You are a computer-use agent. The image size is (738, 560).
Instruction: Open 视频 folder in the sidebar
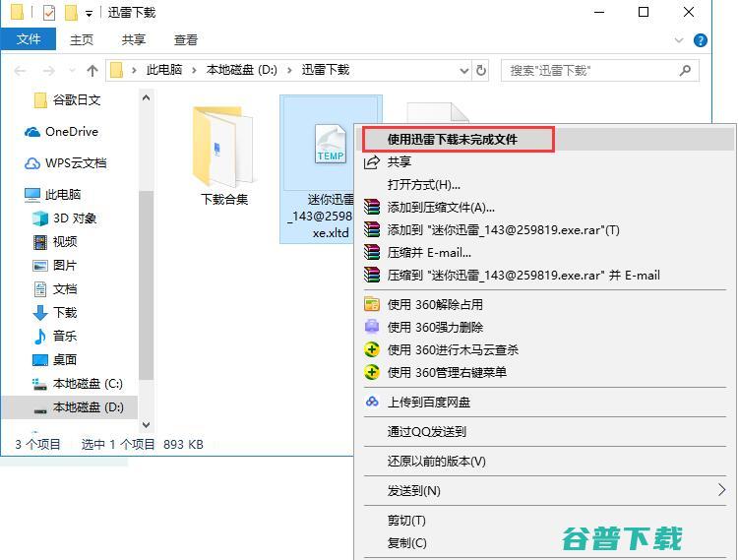[x=54, y=242]
